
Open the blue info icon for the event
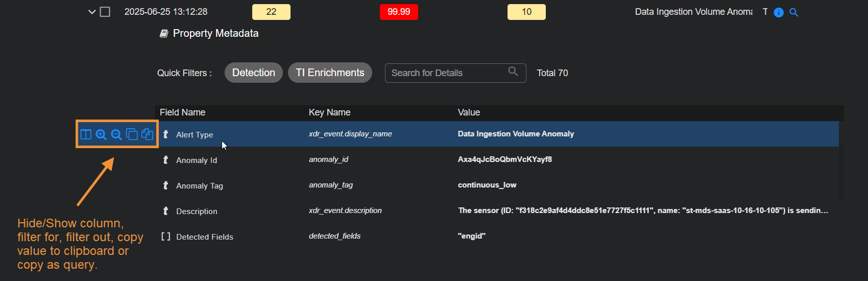[779, 12]
